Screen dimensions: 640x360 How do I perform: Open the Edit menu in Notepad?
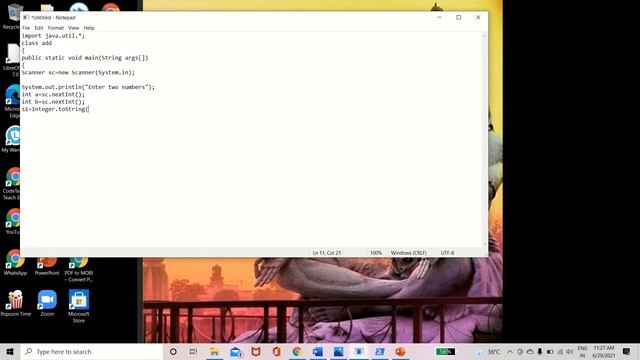pos(39,28)
